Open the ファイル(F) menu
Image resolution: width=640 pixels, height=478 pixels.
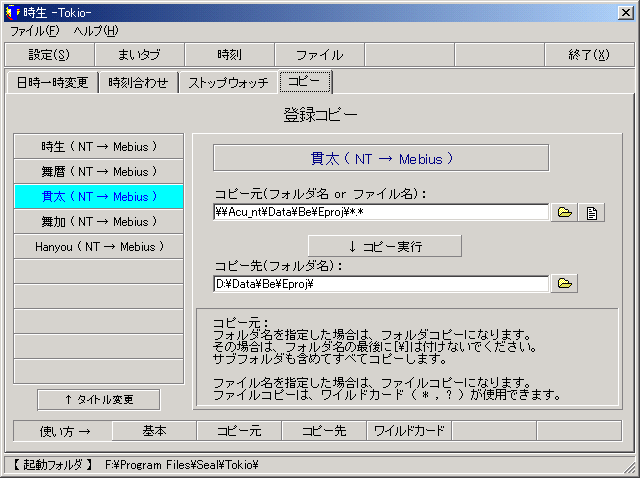tap(34, 31)
